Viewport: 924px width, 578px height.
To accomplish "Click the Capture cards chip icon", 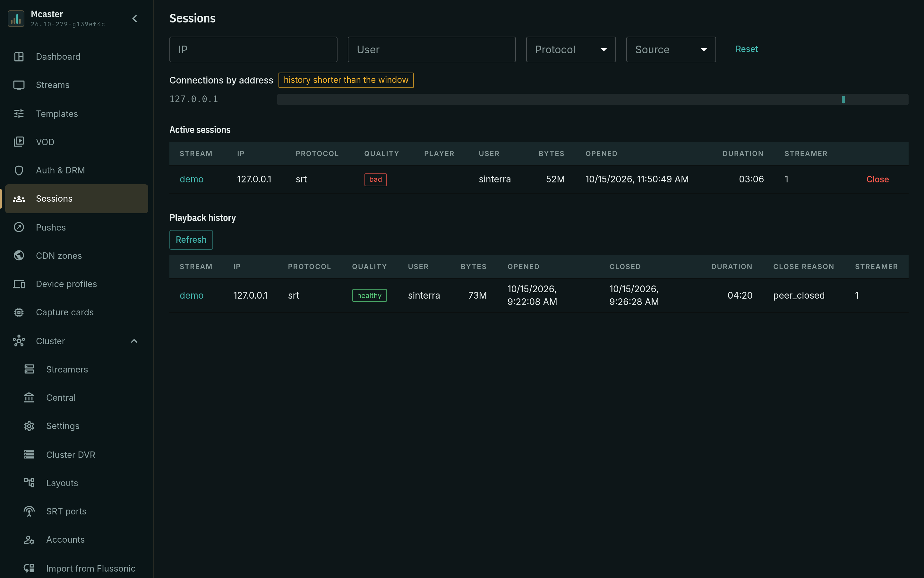I will [19, 312].
